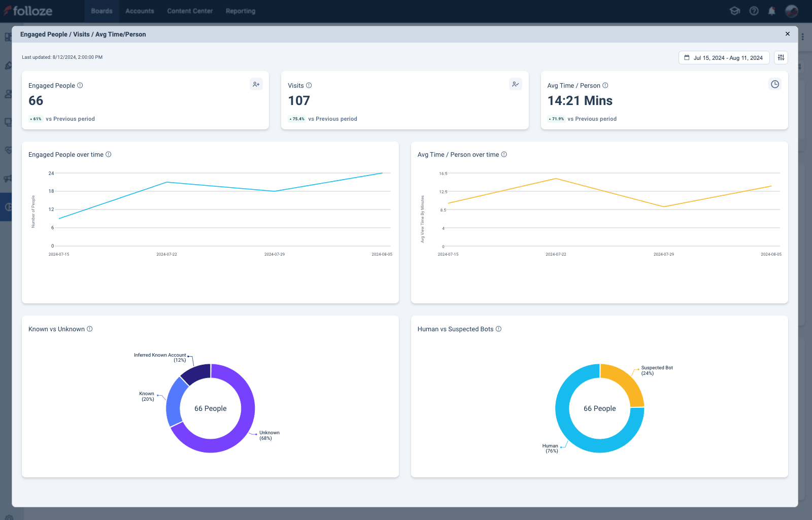
Task: Click the Folloze logo
Action: click(x=28, y=11)
